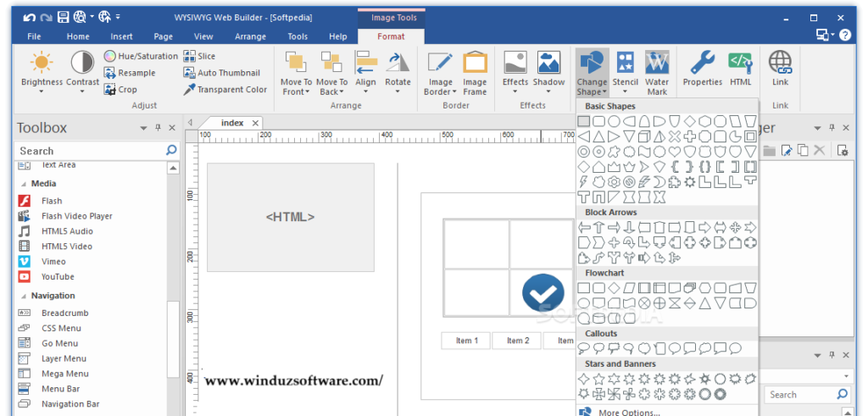This screenshot has height=416, width=868.
Task: Select the index document tab
Action: (x=232, y=123)
